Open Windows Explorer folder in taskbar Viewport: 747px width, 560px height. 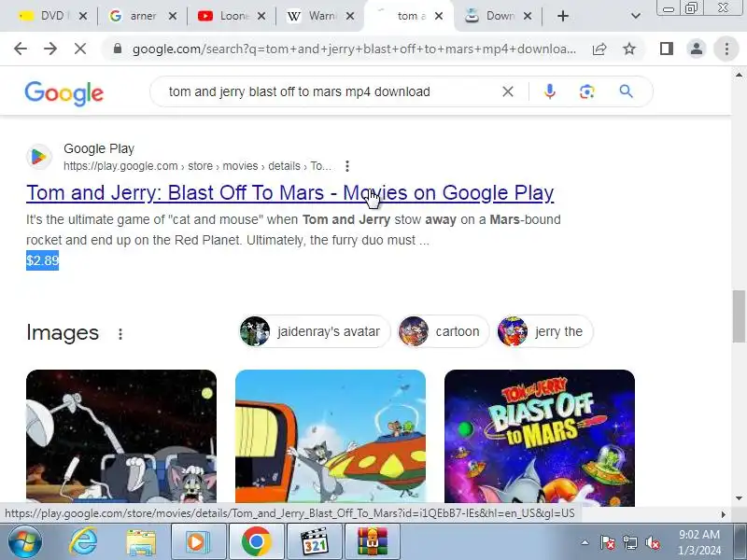click(x=141, y=542)
